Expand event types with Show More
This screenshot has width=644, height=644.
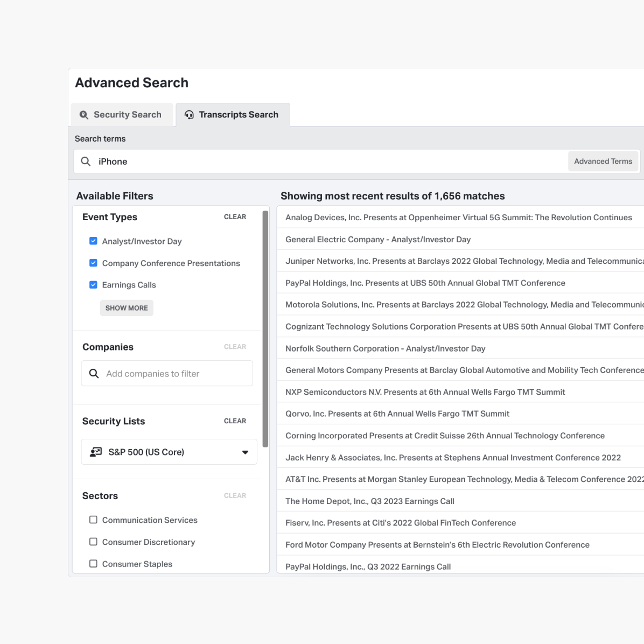[127, 308]
